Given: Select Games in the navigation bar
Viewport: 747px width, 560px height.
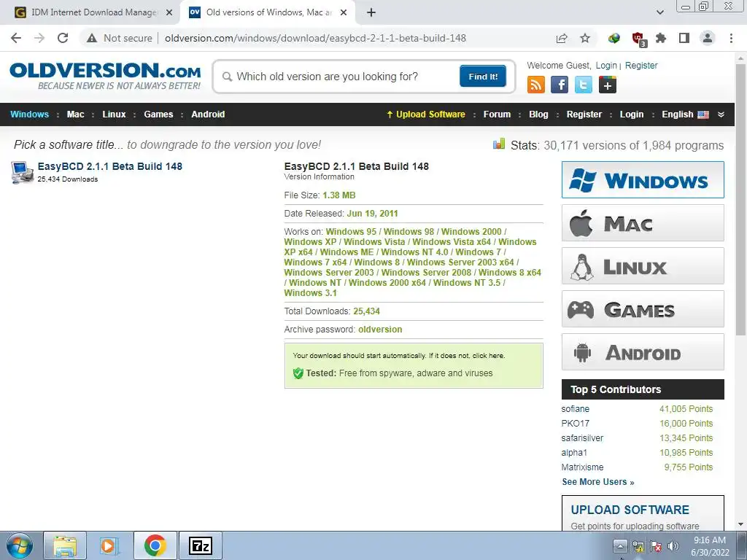Looking at the screenshot, I should (x=158, y=114).
